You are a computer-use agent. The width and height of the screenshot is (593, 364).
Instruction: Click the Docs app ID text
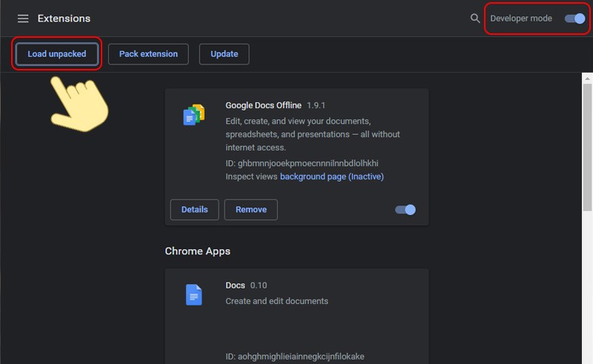[295, 357]
